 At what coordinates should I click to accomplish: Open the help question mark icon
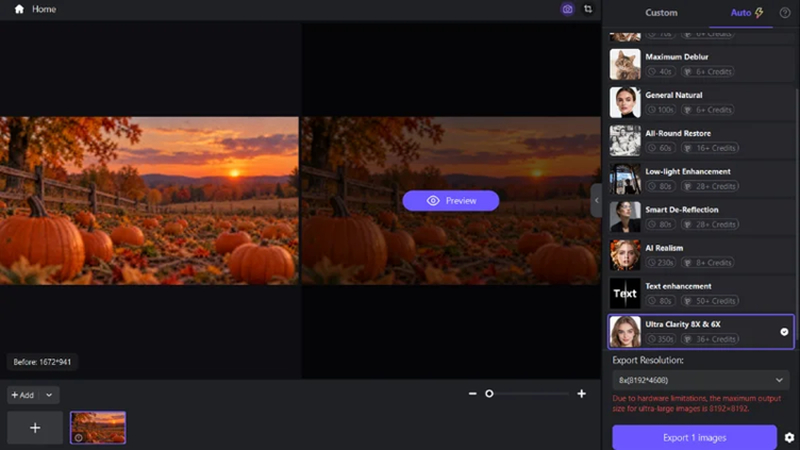click(x=785, y=13)
